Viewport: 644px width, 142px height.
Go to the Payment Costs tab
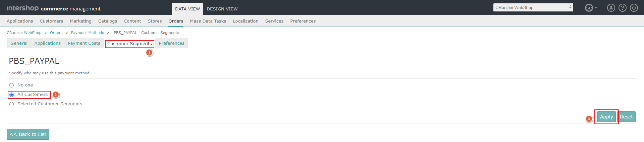[84, 43]
